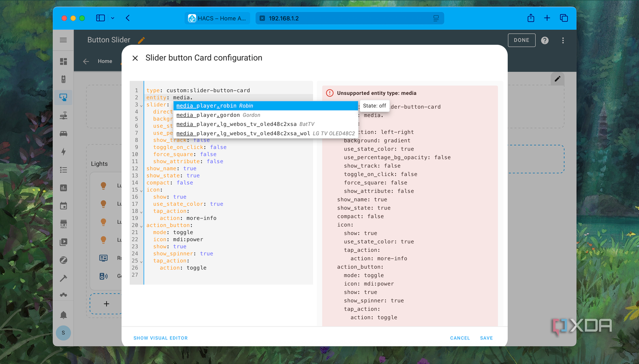
Task: Collapse the slider block at line 3
Action: (141, 106)
